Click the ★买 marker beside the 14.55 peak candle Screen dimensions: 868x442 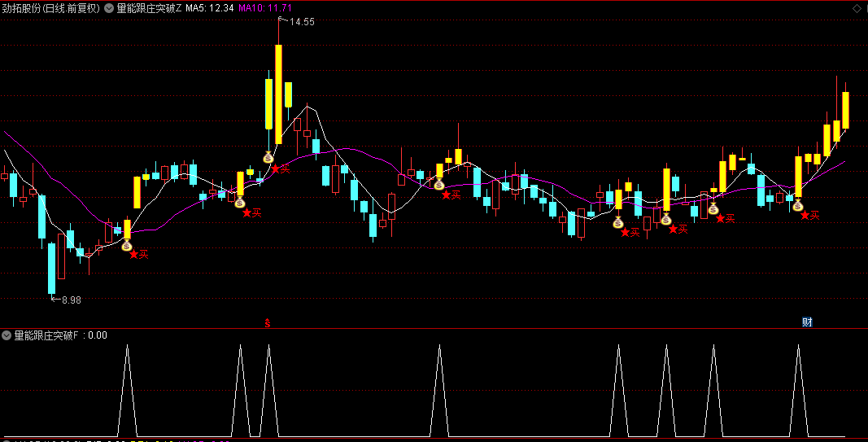click(280, 168)
